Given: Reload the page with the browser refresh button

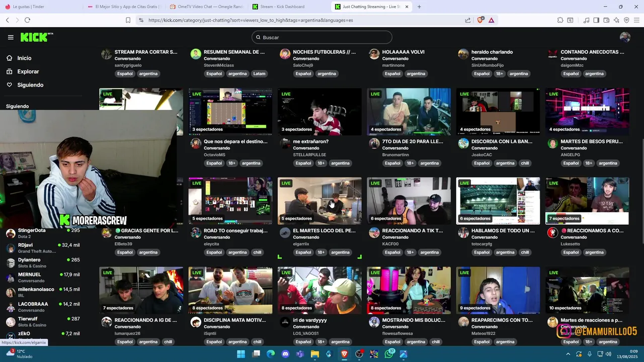Looking at the screenshot, I should tap(27, 20).
